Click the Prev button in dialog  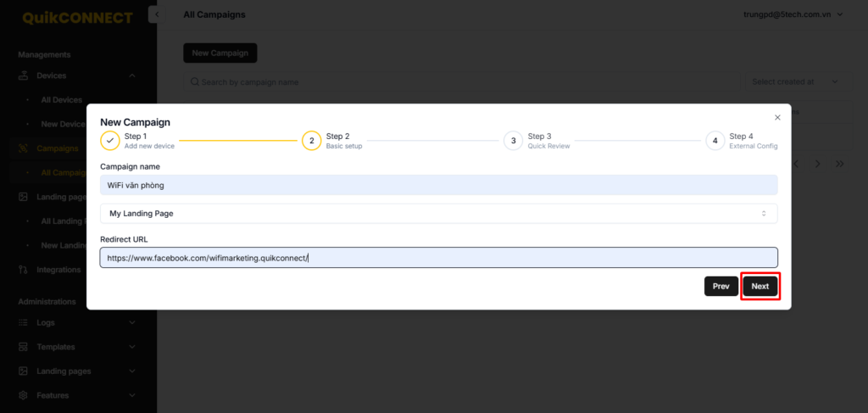(x=721, y=287)
